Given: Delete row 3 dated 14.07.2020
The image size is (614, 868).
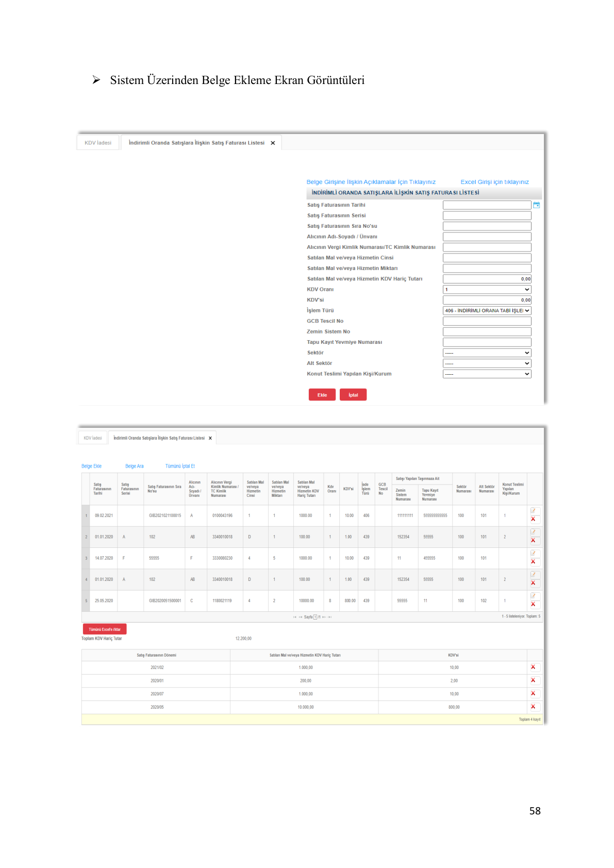Looking at the screenshot, I should 533,562.
